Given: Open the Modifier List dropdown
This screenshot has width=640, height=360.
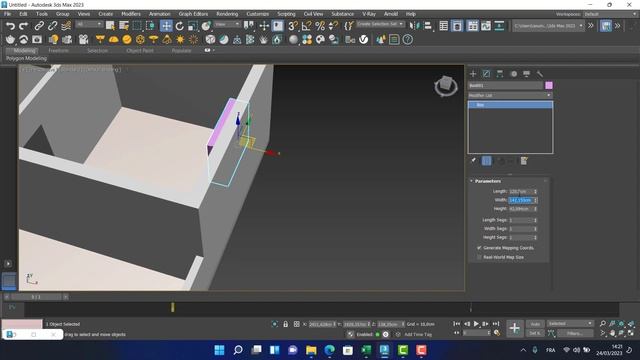Looking at the screenshot, I should tap(510, 96).
